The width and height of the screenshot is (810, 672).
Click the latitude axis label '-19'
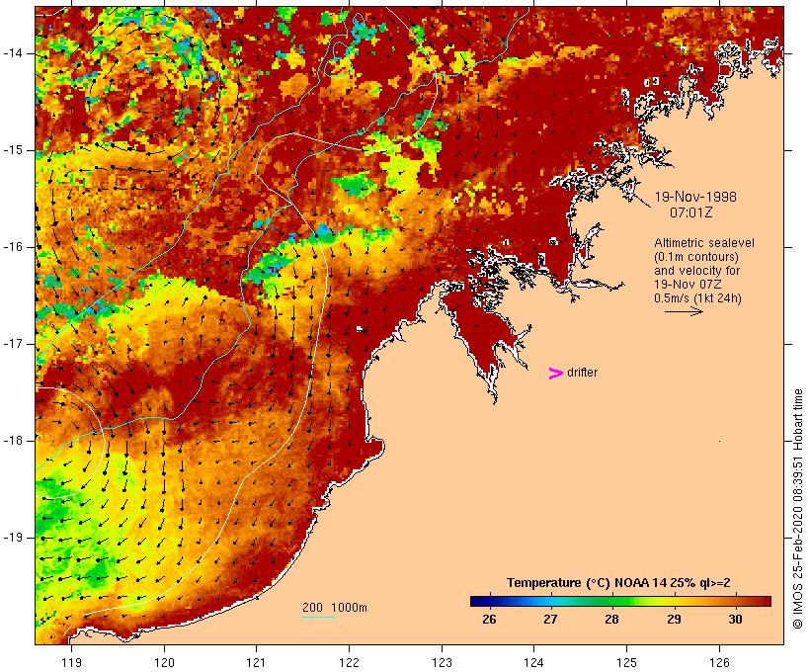(x=12, y=537)
